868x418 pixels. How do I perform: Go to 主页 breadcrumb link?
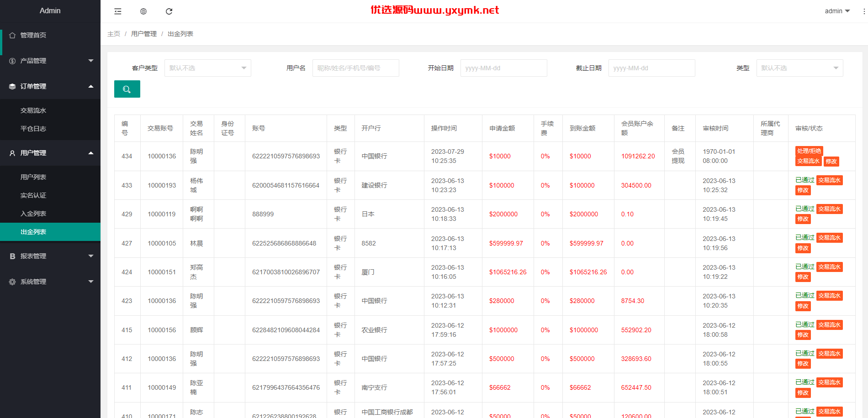coord(114,34)
